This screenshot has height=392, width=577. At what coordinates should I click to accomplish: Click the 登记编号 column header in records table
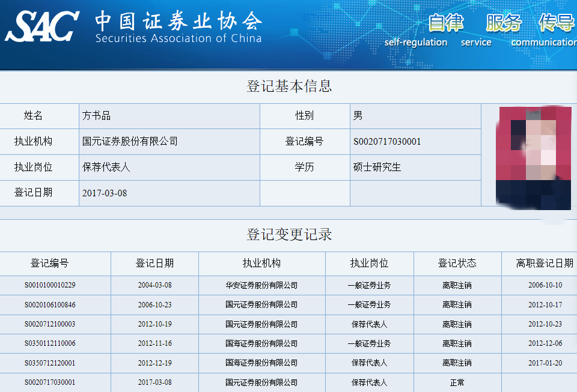pos(50,264)
